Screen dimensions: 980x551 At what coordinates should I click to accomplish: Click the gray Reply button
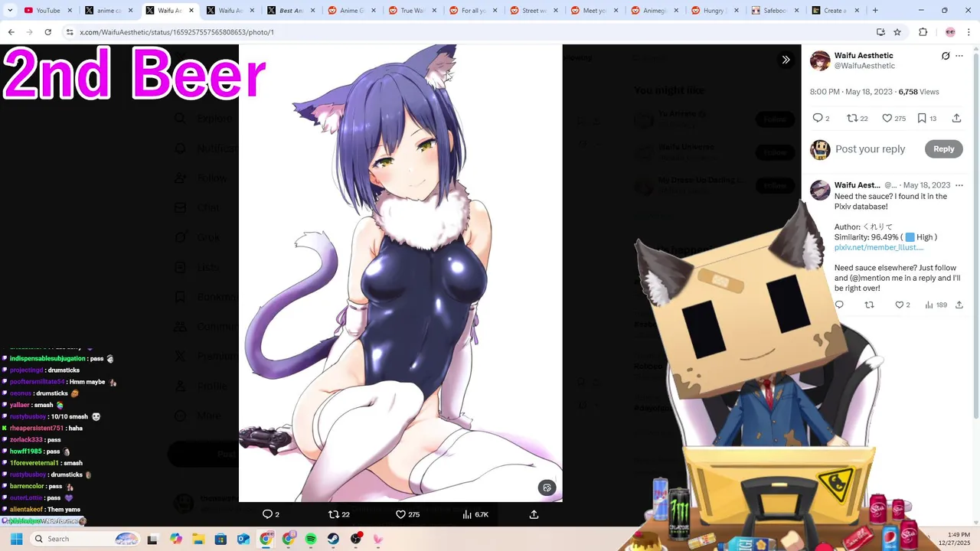click(x=943, y=149)
